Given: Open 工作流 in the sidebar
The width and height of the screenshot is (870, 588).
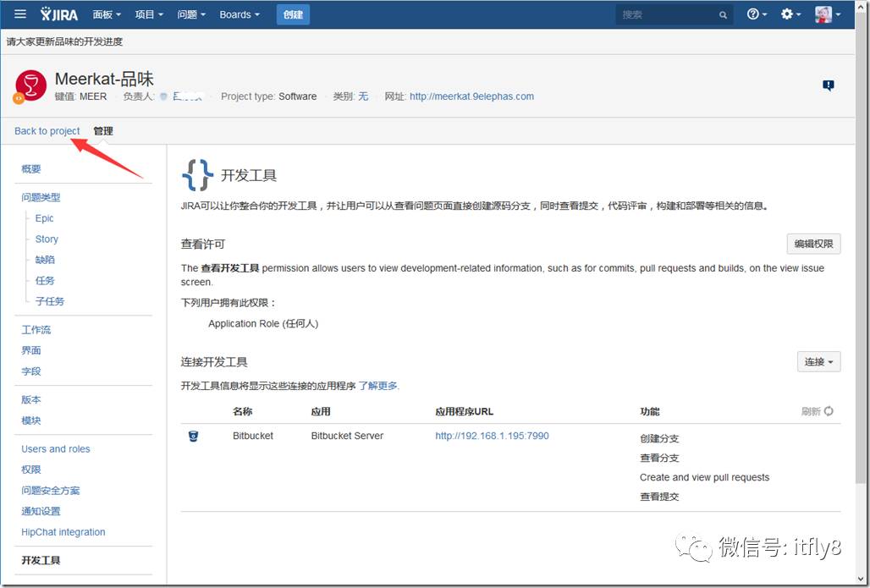Looking at the screenshot, I should [36, 329].
